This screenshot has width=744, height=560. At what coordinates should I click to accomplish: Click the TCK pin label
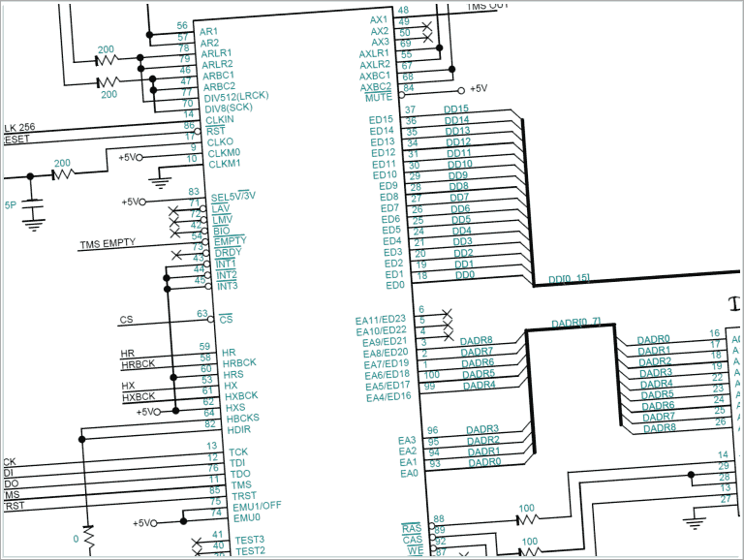(238, 451)
